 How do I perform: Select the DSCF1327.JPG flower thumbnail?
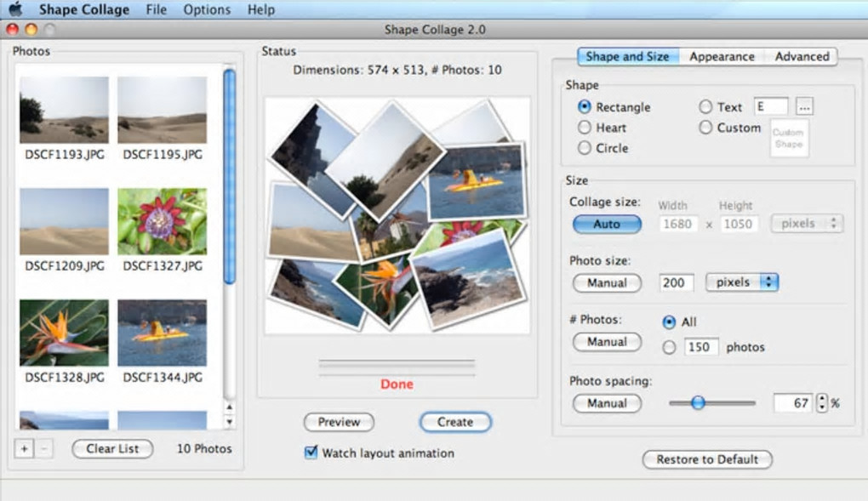(x=163, y=221)
